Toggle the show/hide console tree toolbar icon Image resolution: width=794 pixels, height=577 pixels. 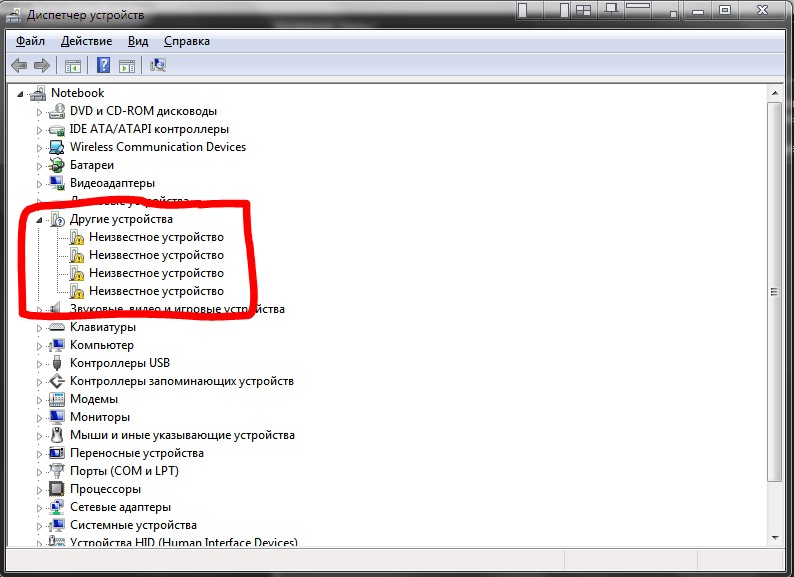click(72, 65)
